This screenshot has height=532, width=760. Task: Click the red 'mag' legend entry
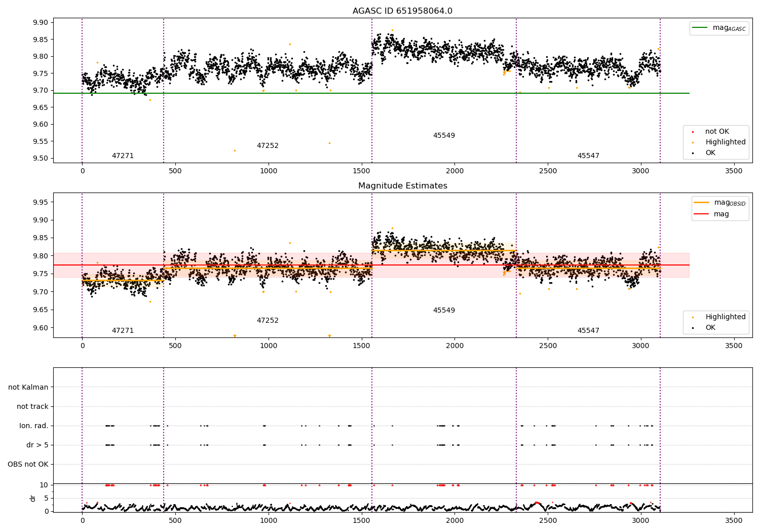[x=712, y=214]
